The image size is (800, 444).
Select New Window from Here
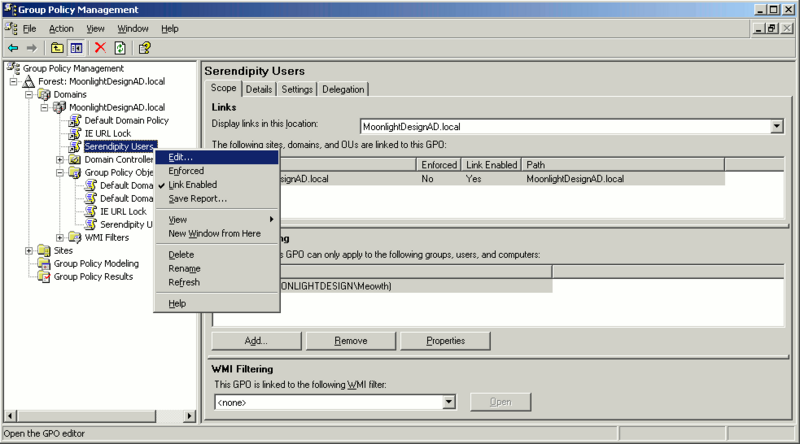coord(217,233)
